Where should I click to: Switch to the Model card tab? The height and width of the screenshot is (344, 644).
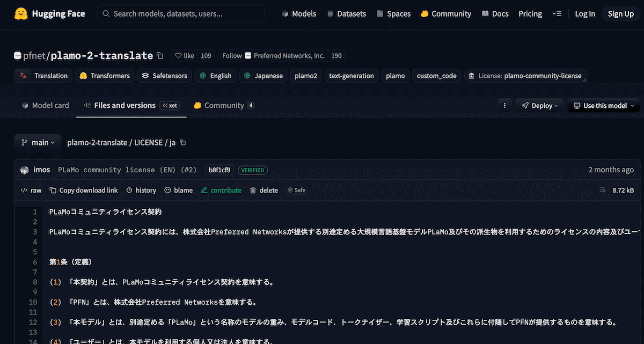pyautogui.click(x=45, y=105)
